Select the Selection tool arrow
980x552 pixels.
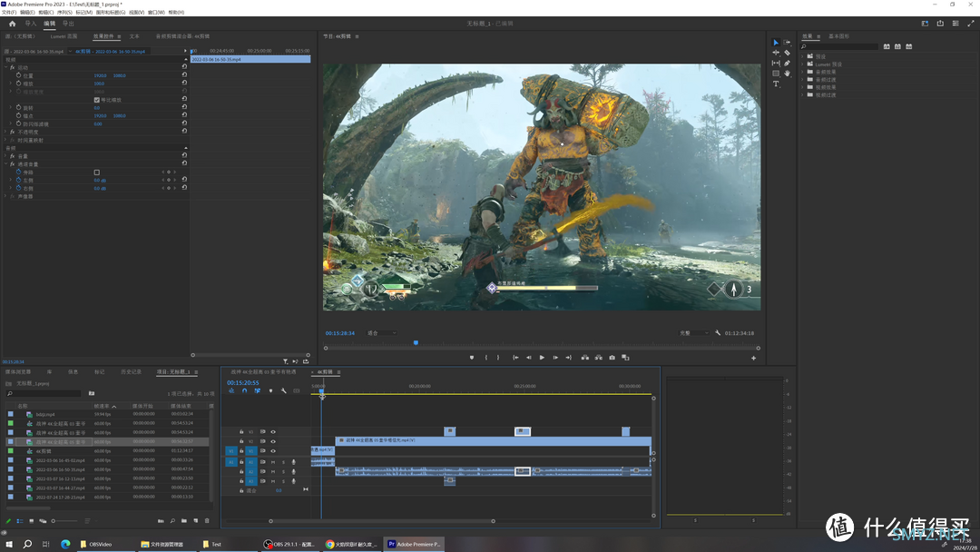coord(776,43)
